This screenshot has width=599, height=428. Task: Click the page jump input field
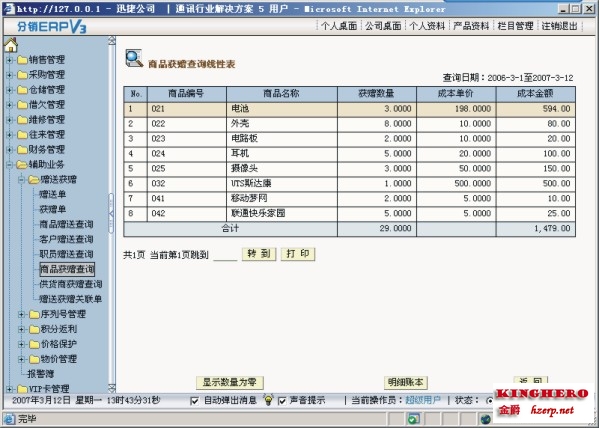point(225,255)
